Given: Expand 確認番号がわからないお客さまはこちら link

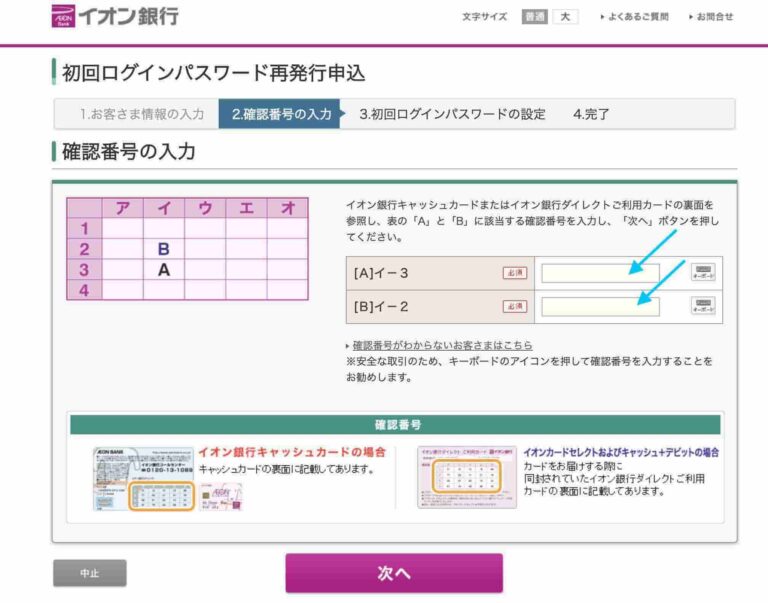Looking at the screenshot, I should click(442, 345).
